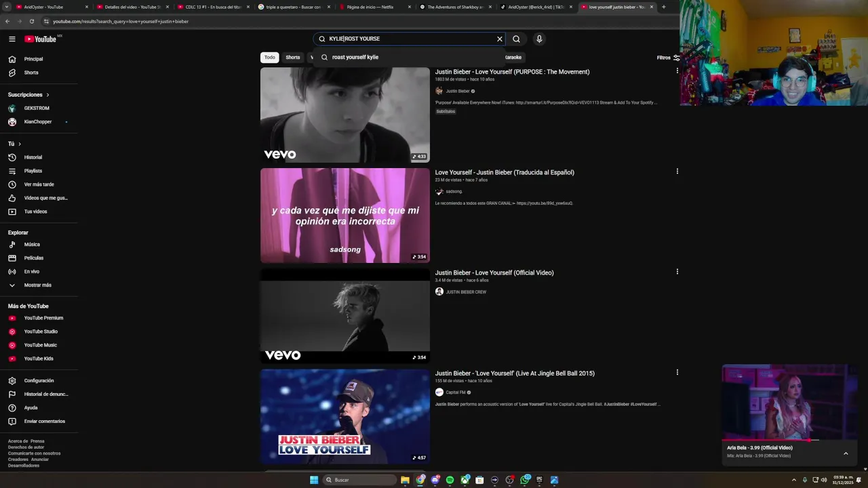Image resolution: width=868 pixels, height=488 pixels.
Task: Seek in the miniplayer red progress bar
Action: (790, 441)
